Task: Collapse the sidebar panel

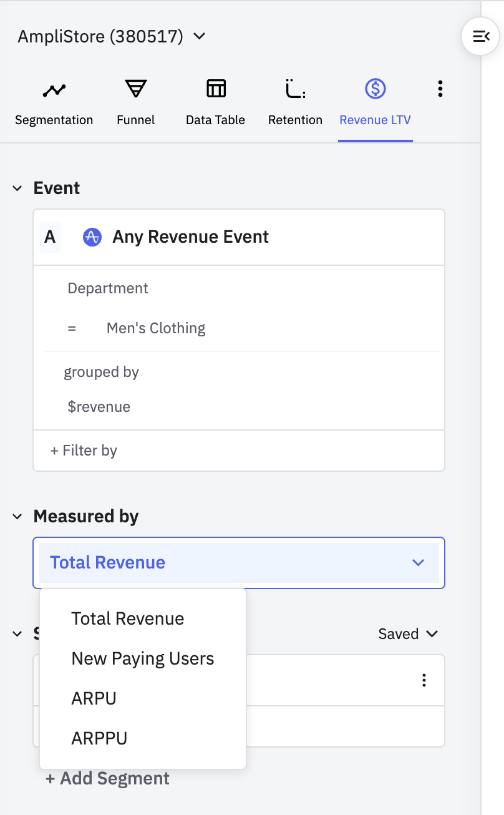Action: (x=480, y=37)
